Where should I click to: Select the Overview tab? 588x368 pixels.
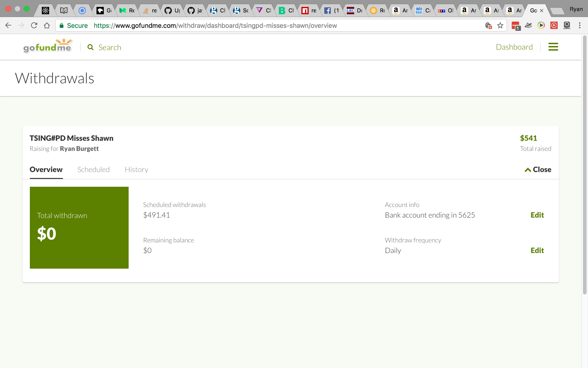click(46, 170)
